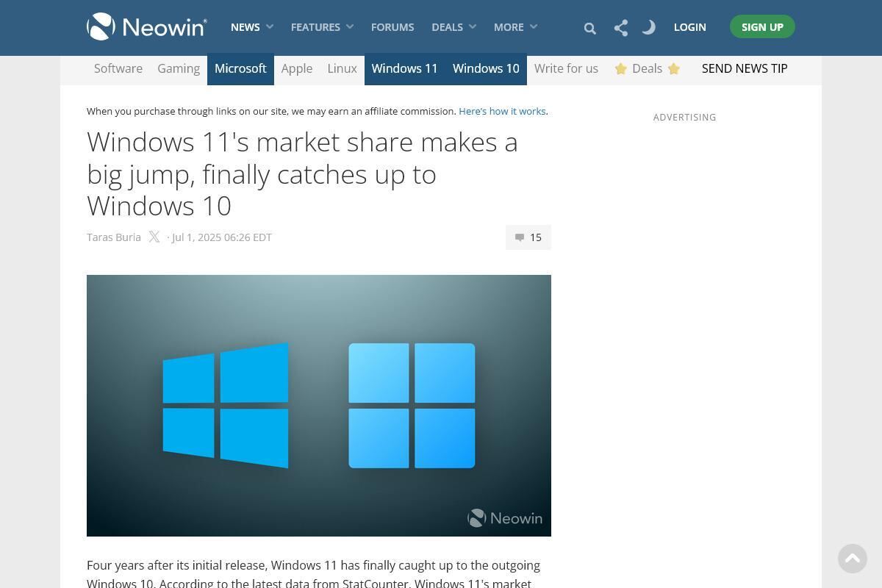This screenshot has height=588, width=882.
Task: Click the scroll-to-top arrow button
Action: (x=853, y=559)
